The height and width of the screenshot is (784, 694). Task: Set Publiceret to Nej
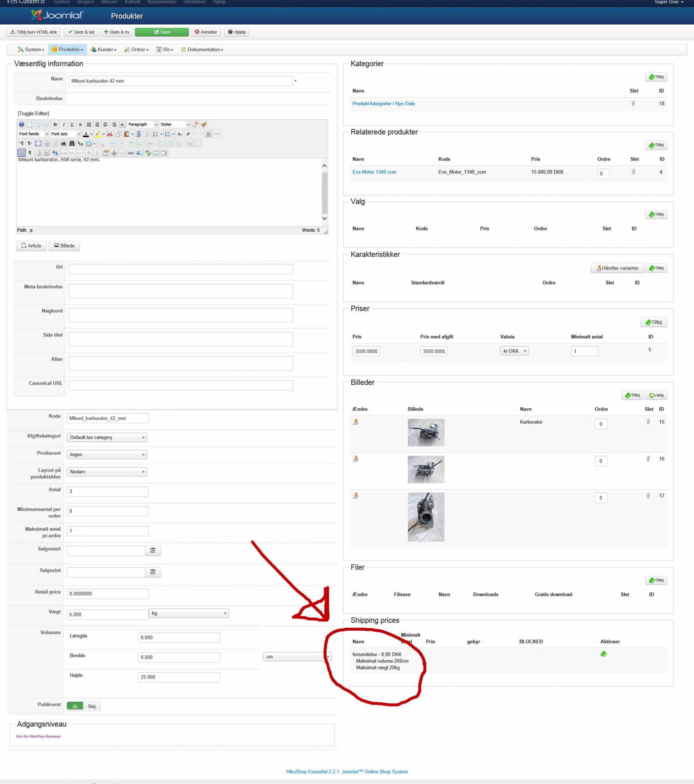pos(92,706)
